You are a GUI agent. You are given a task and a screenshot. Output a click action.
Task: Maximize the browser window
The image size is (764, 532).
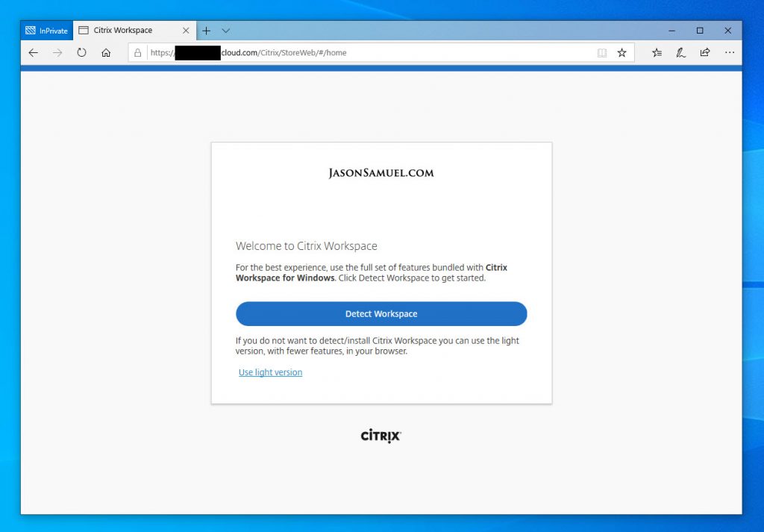click(x=700, y=31)
